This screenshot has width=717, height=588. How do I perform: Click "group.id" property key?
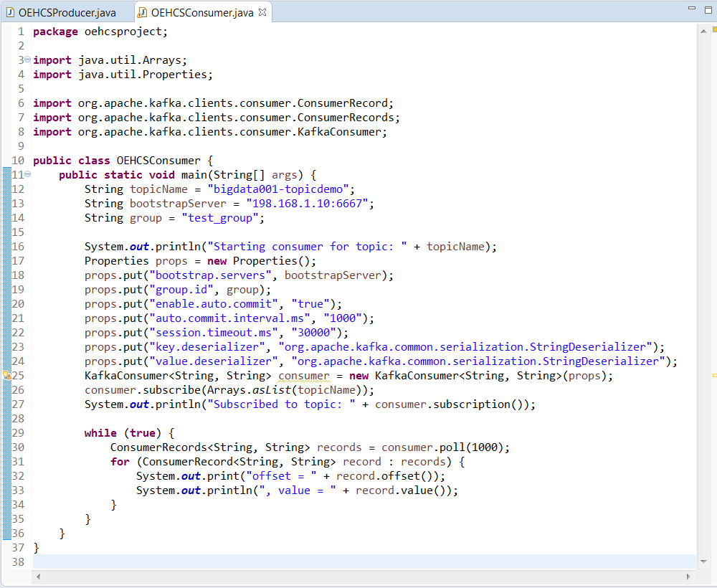click(181, 290)
